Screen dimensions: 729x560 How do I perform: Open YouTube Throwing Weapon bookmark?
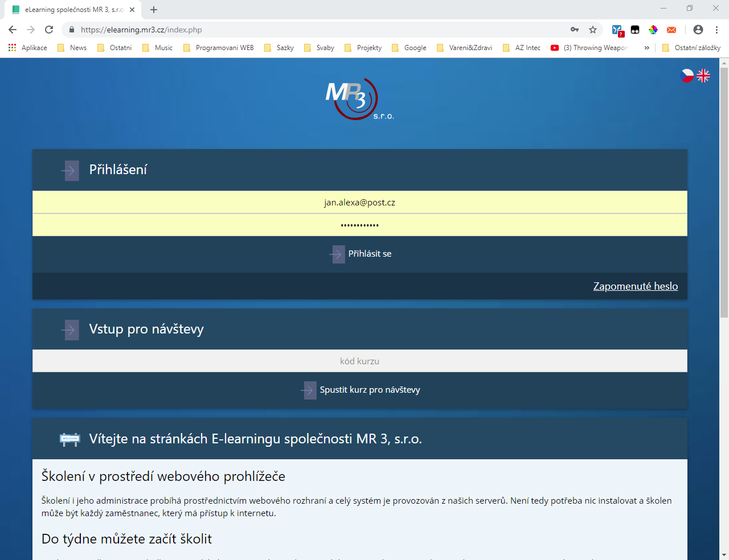[589, 48]
